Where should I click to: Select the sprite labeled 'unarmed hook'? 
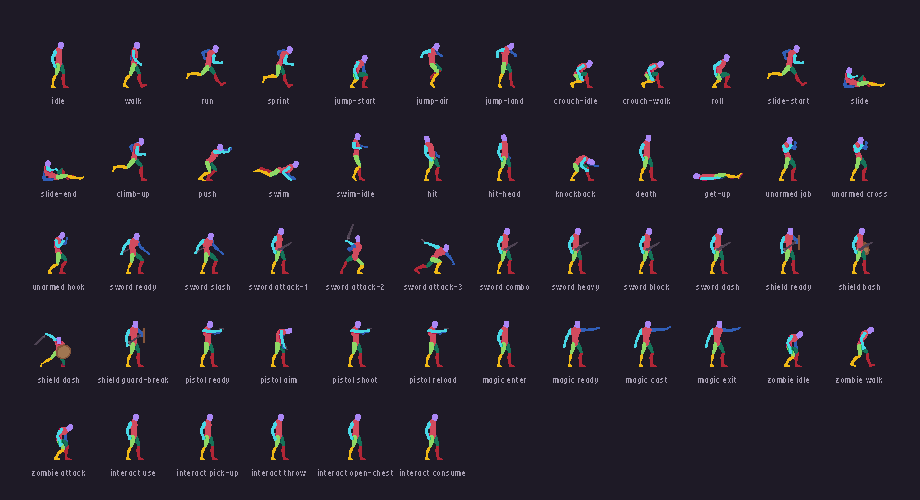point(59,253)
